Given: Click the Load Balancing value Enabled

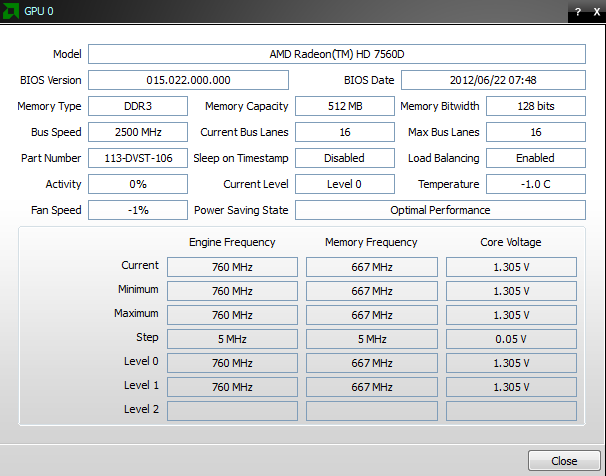Looking at the screenshot, I should [536, 158].
